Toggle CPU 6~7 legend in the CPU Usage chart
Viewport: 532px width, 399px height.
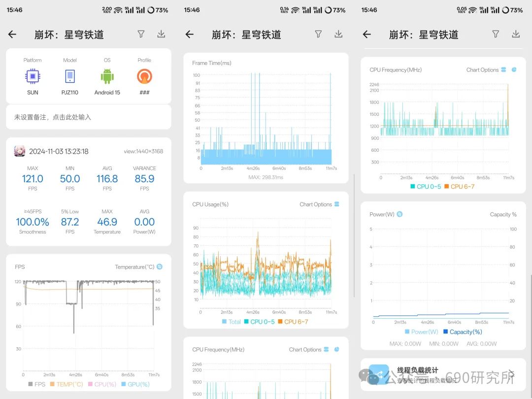[x=293, y=322]
